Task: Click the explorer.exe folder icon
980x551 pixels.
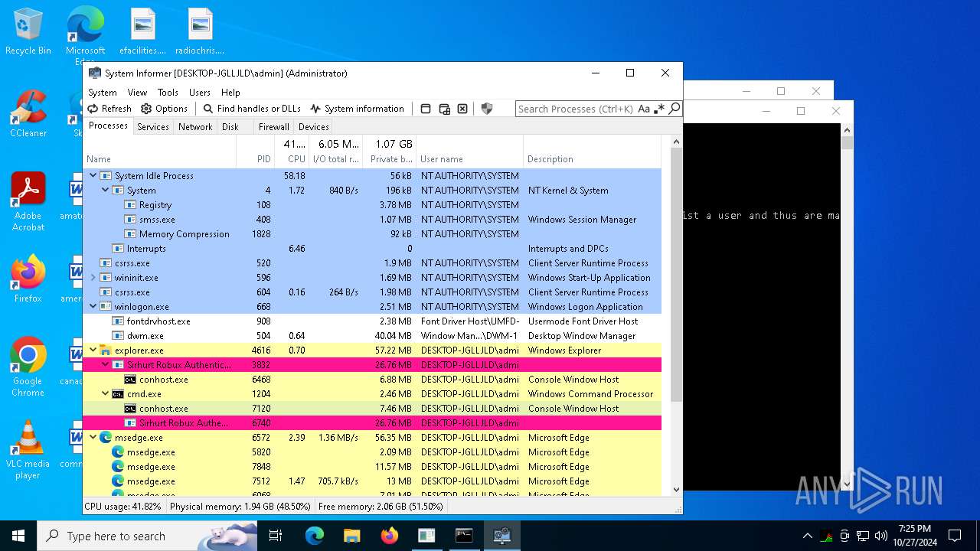Action: (106, 350)
